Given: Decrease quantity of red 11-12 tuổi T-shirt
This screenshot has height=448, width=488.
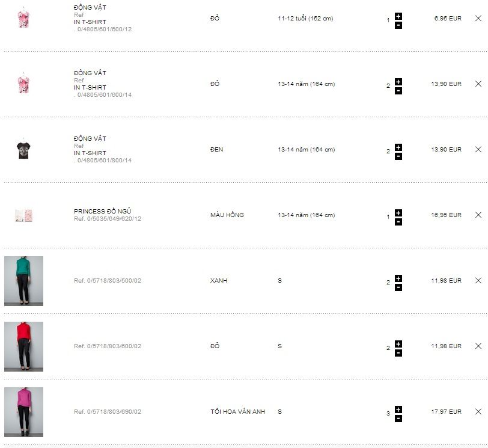Looking at the screenshot, I should (x=398, y=25).
